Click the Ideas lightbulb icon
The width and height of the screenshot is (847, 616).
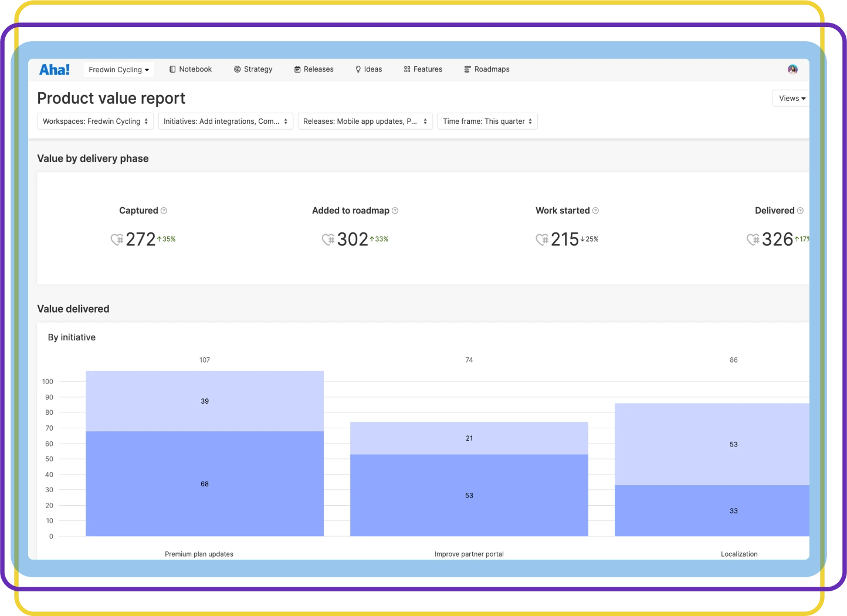pyautogui.click(x=358, y=69)
